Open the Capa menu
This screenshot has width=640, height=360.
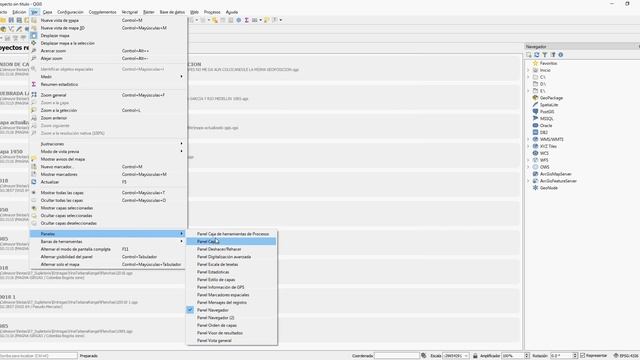click(x=48, y=12)
